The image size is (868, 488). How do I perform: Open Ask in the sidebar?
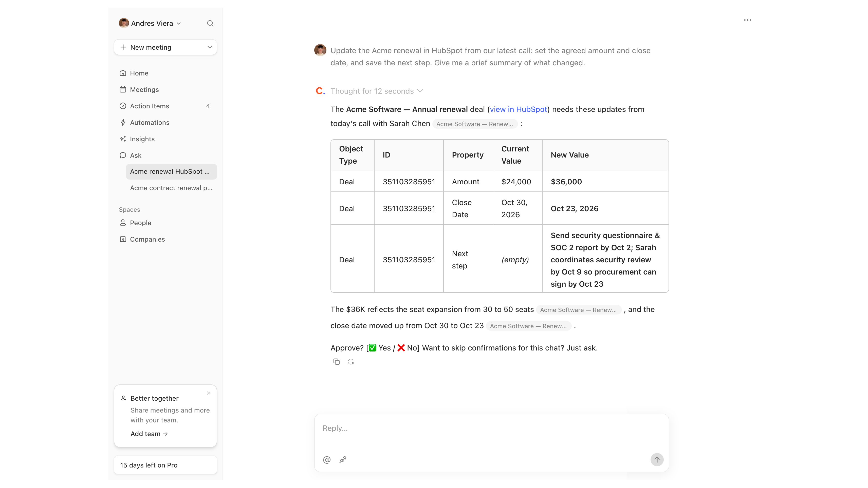pos(165,155)
